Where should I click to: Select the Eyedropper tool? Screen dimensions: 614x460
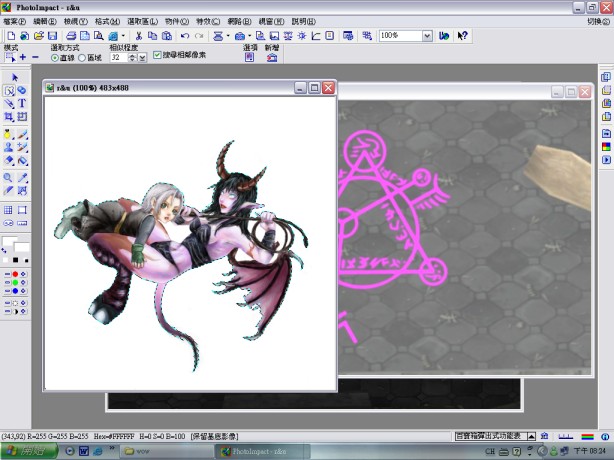pos(22,178)
